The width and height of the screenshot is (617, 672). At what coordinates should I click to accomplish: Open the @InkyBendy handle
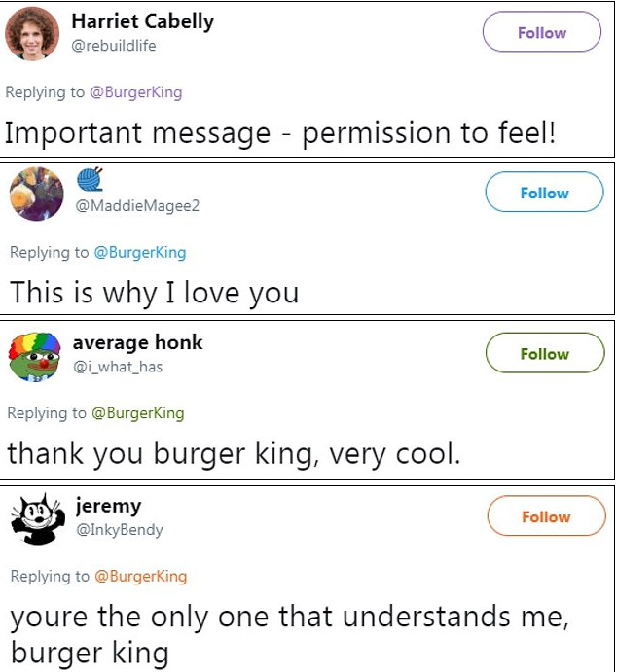(119, 530)
